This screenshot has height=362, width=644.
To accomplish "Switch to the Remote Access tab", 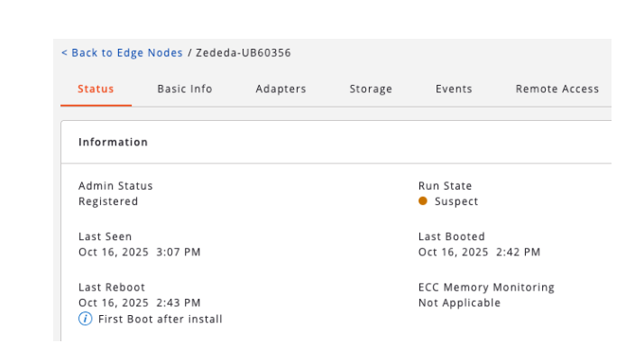I will tap(557, 89).
